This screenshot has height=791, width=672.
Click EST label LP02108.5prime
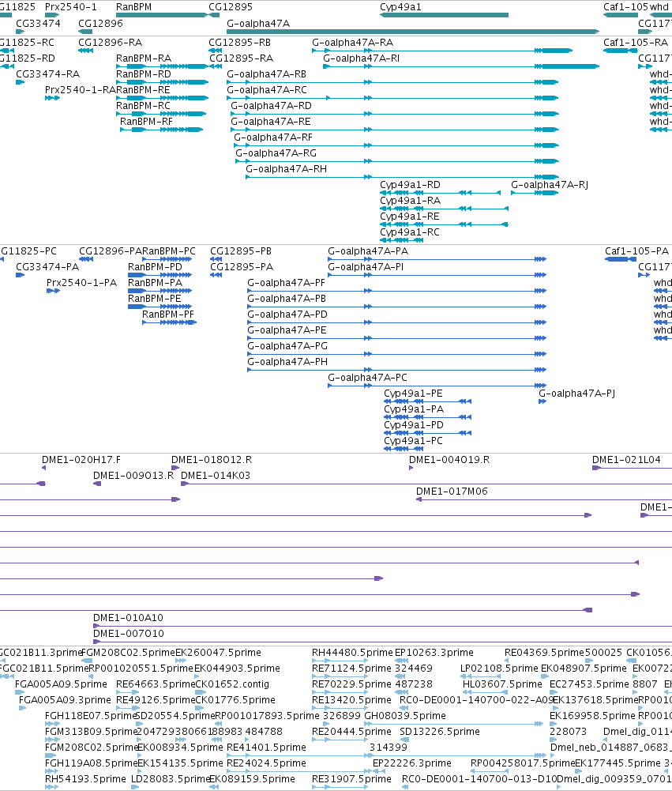coord(499,669)
